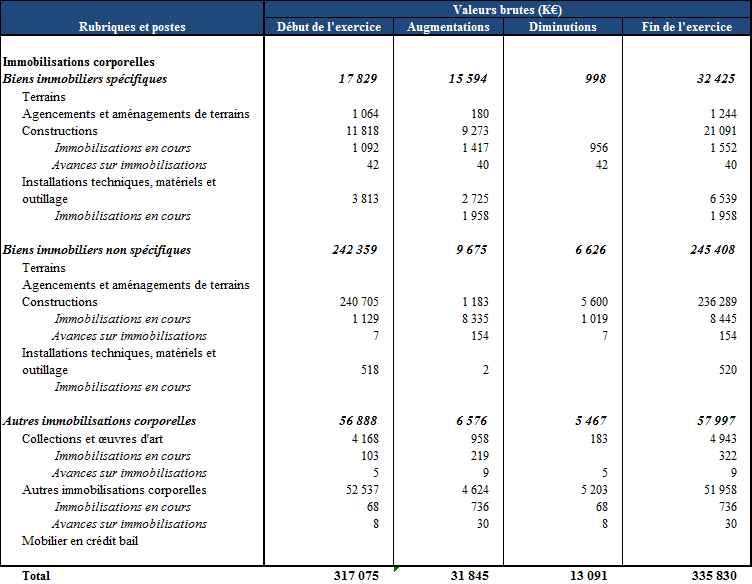752x584 pixels.
Task: Select the "Augmentations" column header
Action: [x=448, y=27]
